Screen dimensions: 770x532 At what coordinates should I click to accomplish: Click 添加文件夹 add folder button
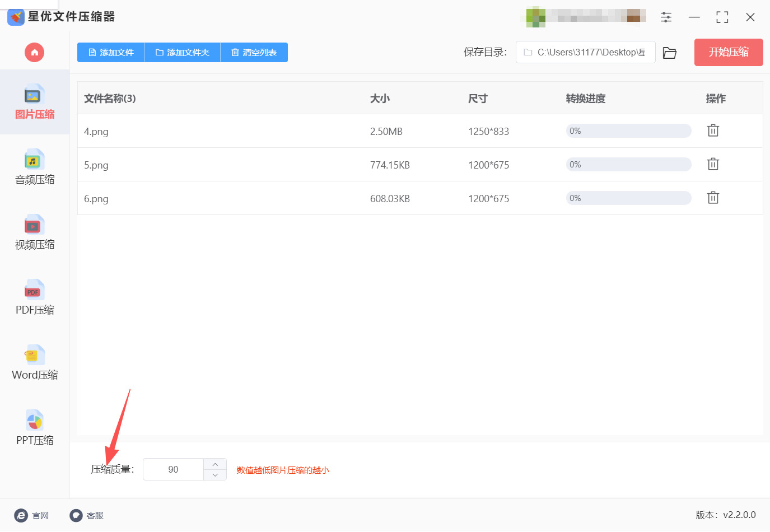tap(183, 52)
